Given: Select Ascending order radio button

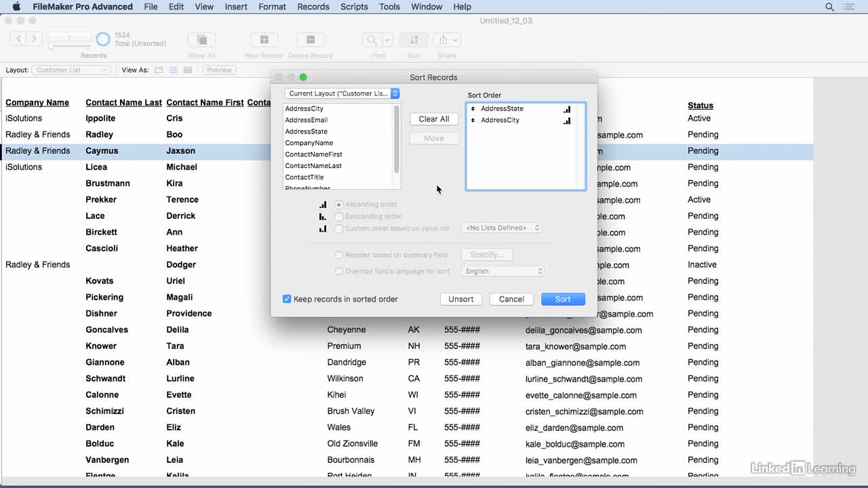Looking at the screenshot, I should [x=339, y=204].
